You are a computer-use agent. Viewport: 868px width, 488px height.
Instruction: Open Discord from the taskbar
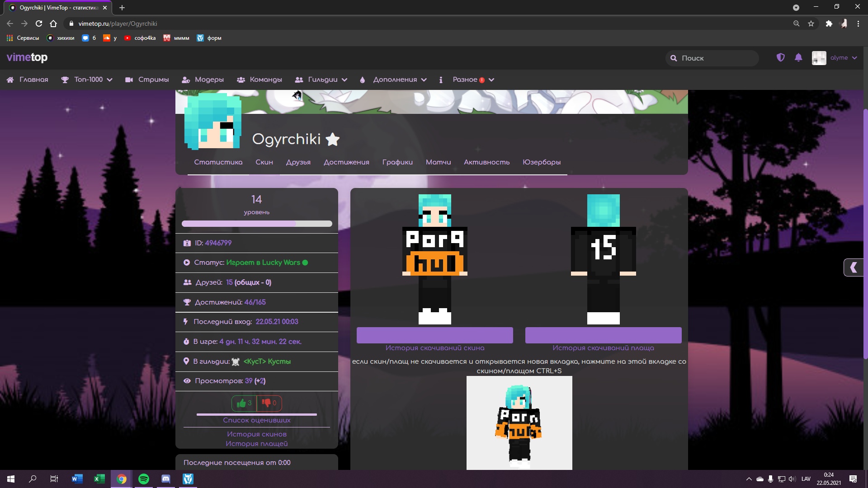click(166, 479)
